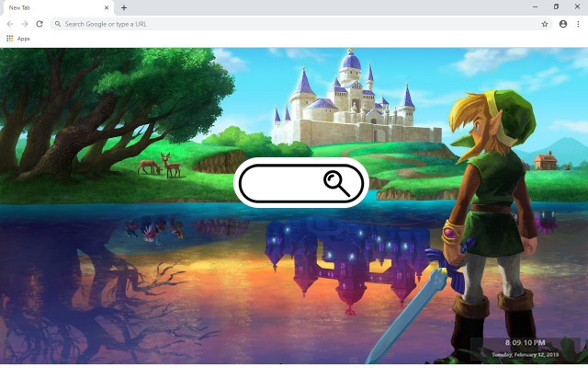Minimize the browser window
588x368 pixels.
[x=535, y=6]
